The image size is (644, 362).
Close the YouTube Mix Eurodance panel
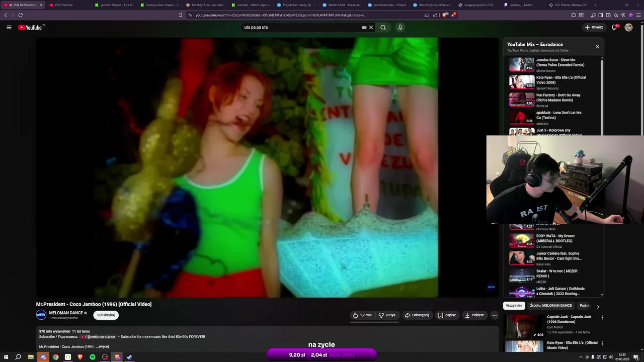click(x=597, y=47)
